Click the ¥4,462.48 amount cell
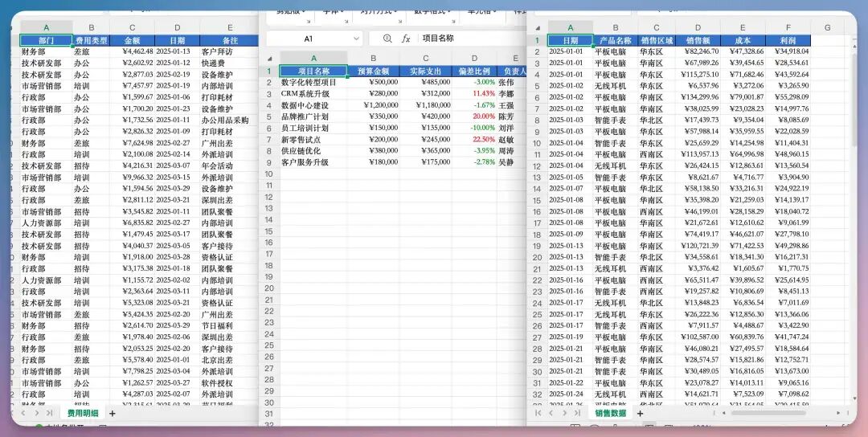868x437 pixels. pos(132,51)
